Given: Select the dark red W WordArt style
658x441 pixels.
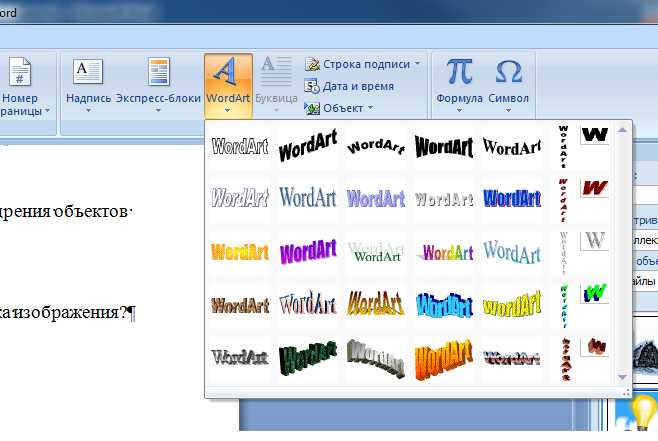Looking at the screenshot, I should [x=595, y=188].
